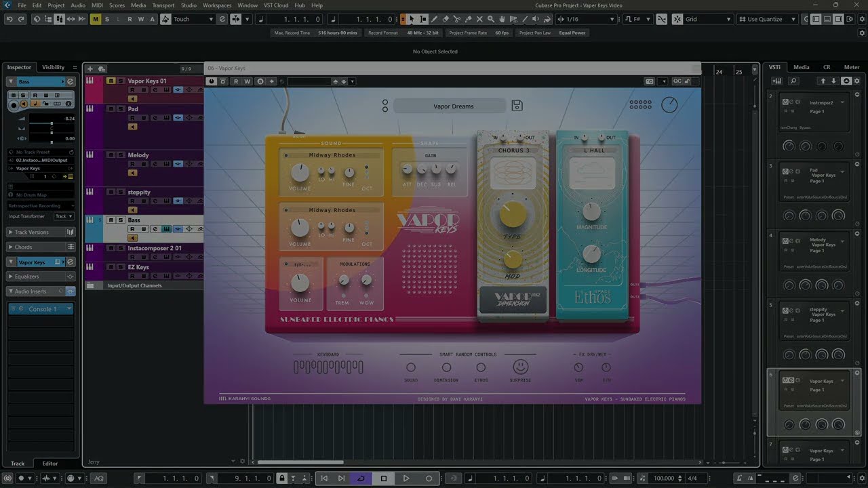The image size is (868, 488).
Task: Click the Surprise smiley randomizer
Action: [520, 367]
